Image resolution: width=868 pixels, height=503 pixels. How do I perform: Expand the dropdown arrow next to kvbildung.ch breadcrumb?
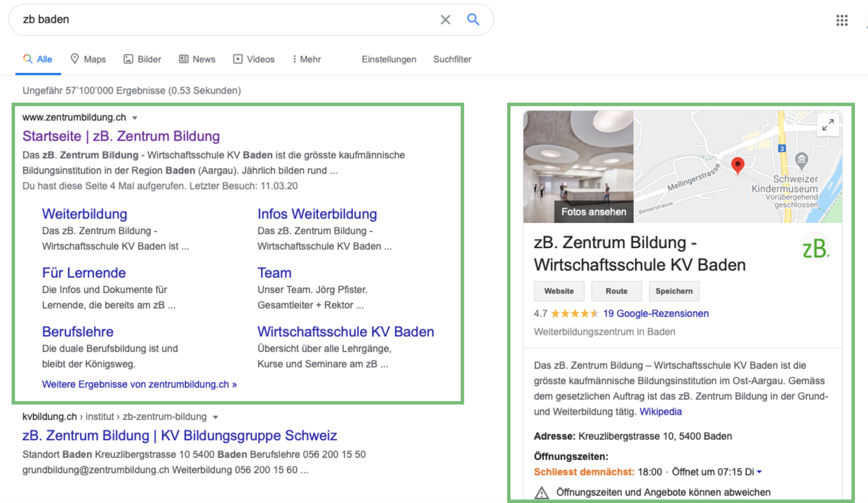pos(215,417)
